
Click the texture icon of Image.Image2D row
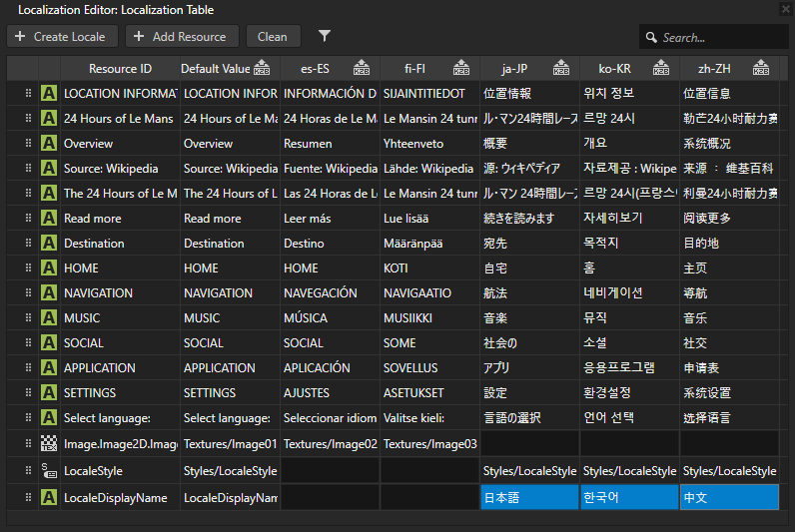click(49, 443)
